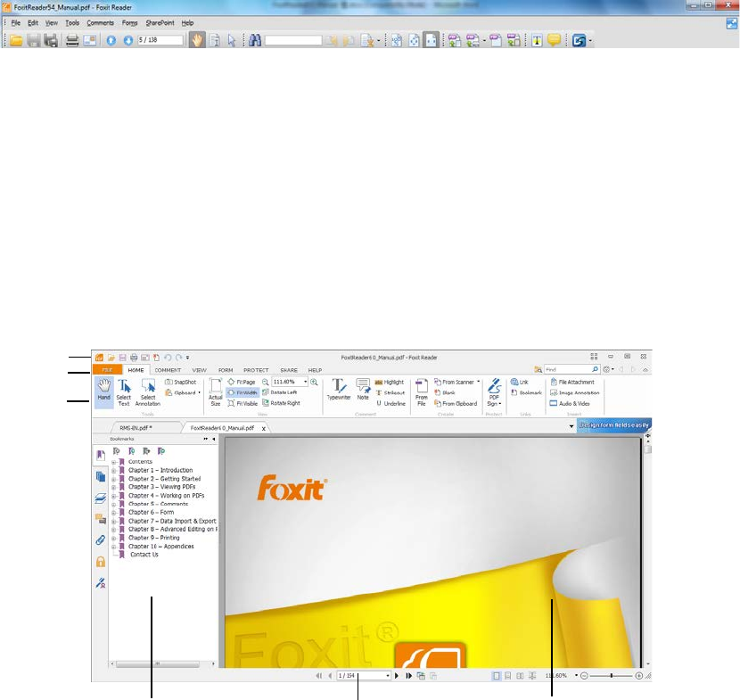Click the zoom slider in status bar
The height and width of the screenshot is (700, 740).
(x=611, y=676)
